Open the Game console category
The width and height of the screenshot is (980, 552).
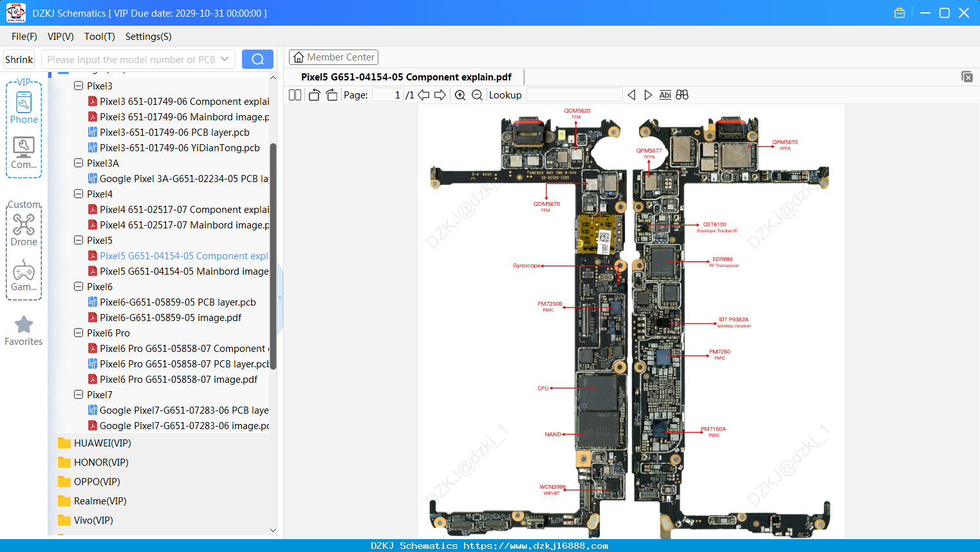[24, 275]
